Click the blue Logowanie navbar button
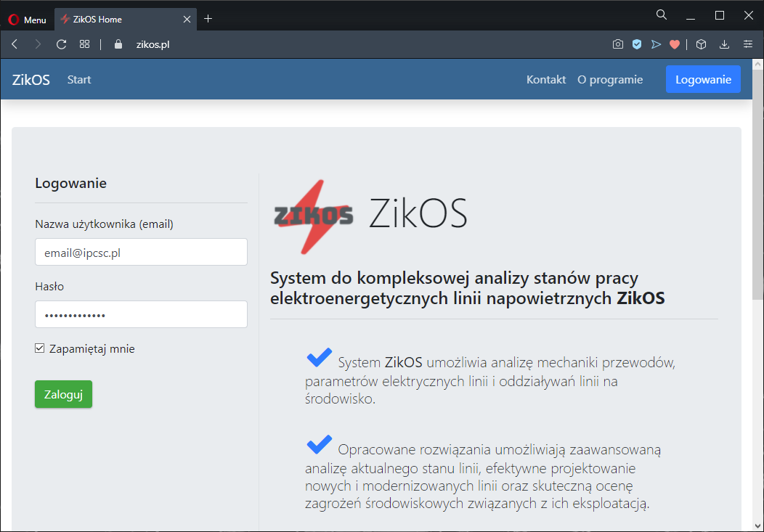764x532 pixels. pyautogui.click(x=703, y=80)
